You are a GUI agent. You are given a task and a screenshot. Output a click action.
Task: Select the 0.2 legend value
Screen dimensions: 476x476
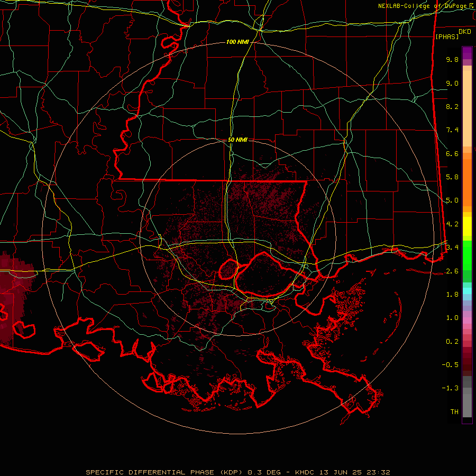coord(452,342)
